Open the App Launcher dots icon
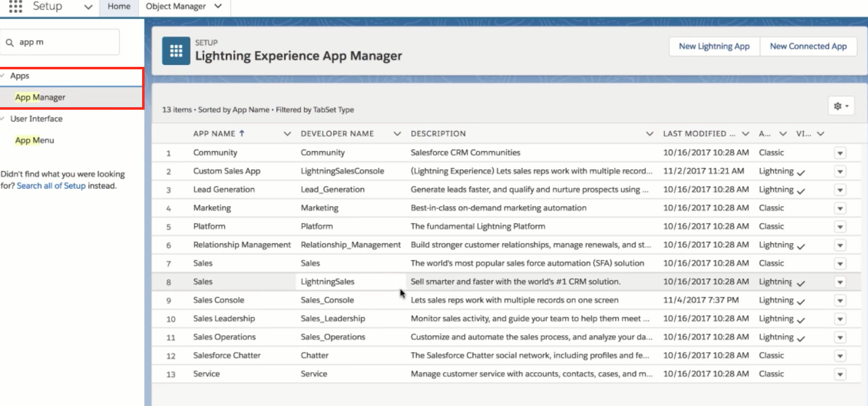The width and height of the screenshot is (868, 406). 15,6
